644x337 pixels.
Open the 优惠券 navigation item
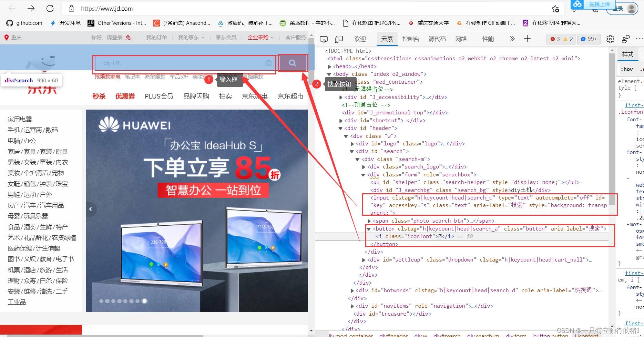[x=125, y=96]
